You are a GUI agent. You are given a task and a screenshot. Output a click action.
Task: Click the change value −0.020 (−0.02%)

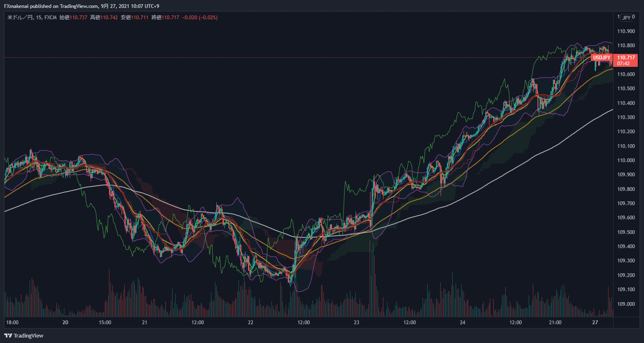tap(200, 18)
